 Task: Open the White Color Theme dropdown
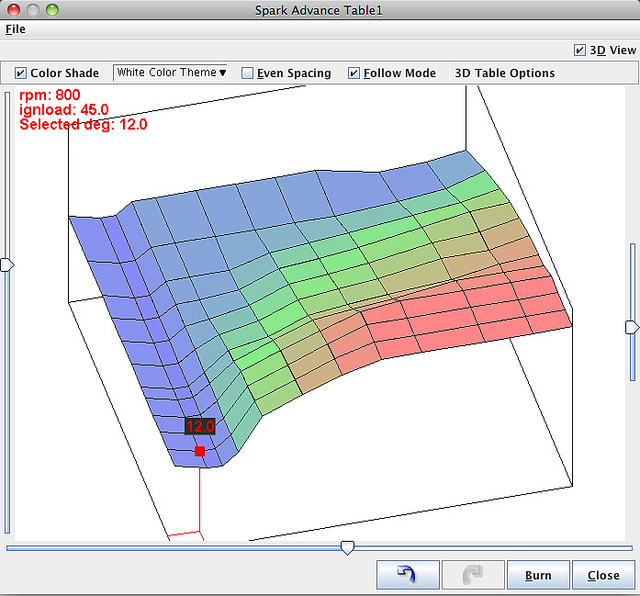click(171, 72)
